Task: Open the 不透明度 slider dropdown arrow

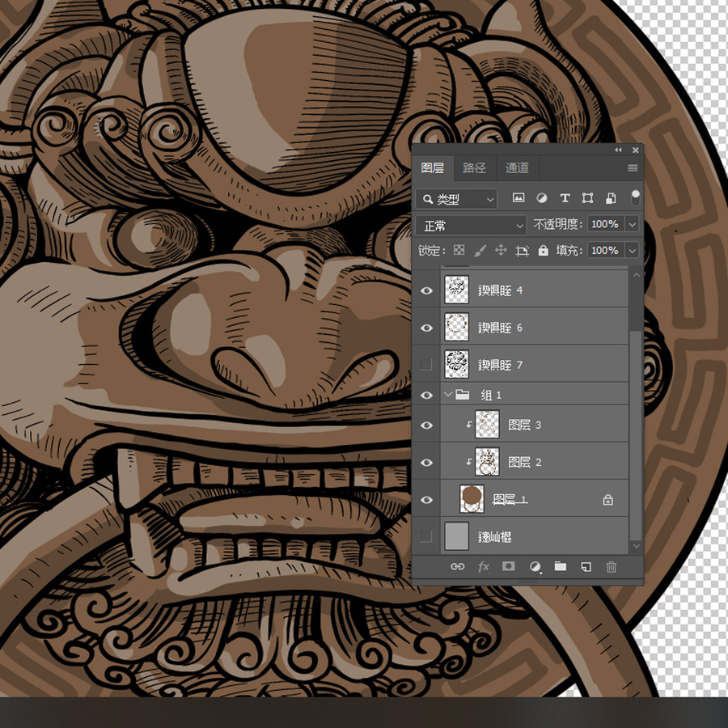Action: [x=633, y=224]
